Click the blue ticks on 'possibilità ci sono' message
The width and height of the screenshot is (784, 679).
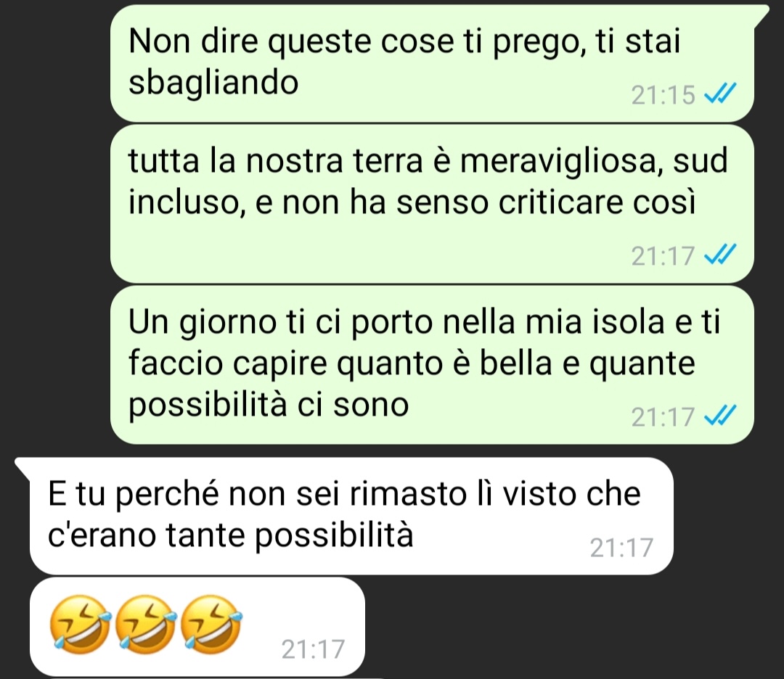(720, 416)
